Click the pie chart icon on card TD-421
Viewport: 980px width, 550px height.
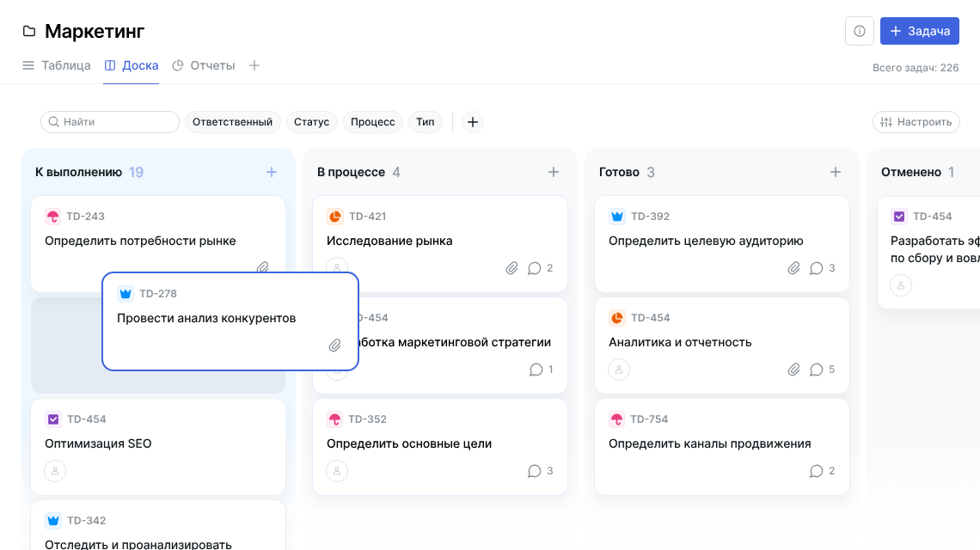pos(337,216)
